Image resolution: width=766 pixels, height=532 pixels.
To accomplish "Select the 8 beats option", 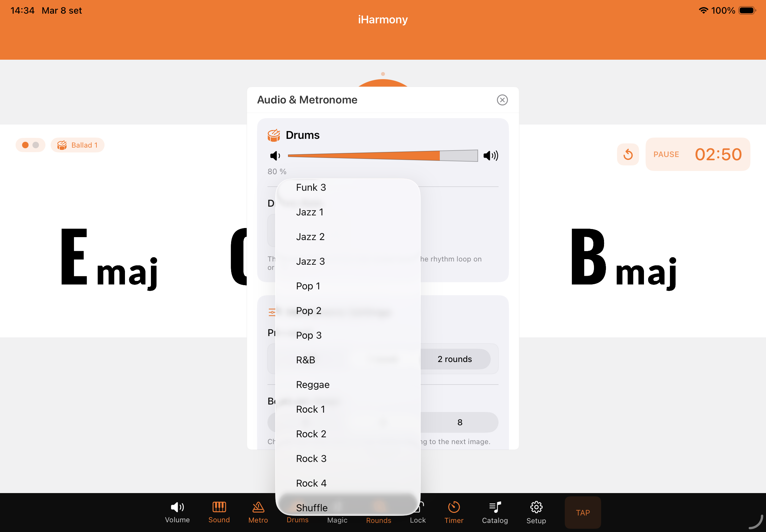I will (460, 422).
